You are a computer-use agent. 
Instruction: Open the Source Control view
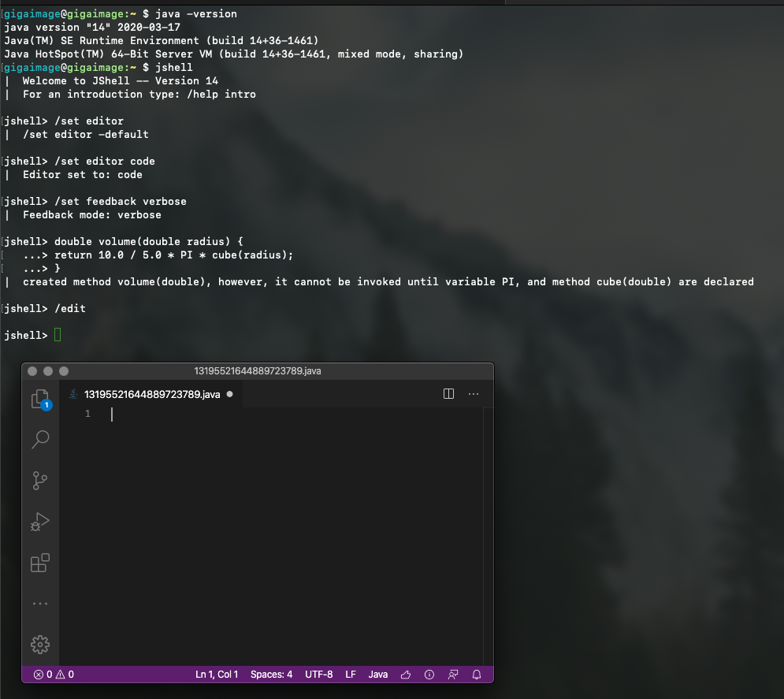tap(40, 481)
